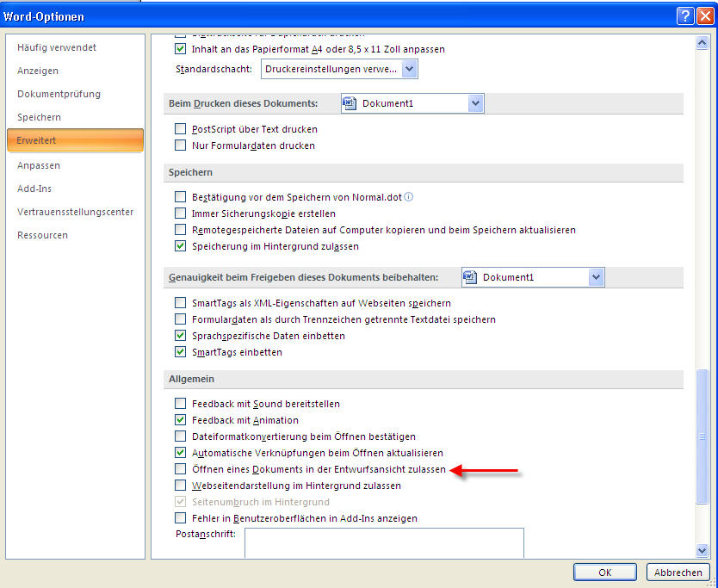Uncheck SmartTags einbetten
Screen dimensions: 718x588
click(181, 352)
